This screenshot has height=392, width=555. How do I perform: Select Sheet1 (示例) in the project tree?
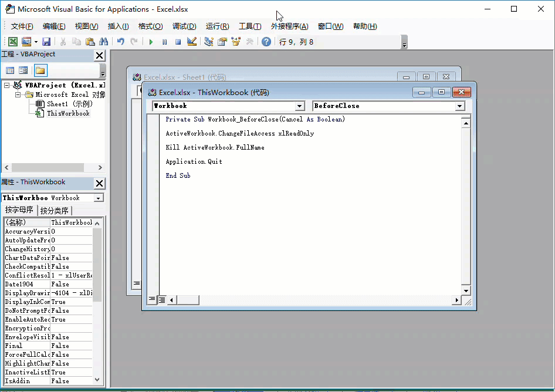tap(70, 104)
